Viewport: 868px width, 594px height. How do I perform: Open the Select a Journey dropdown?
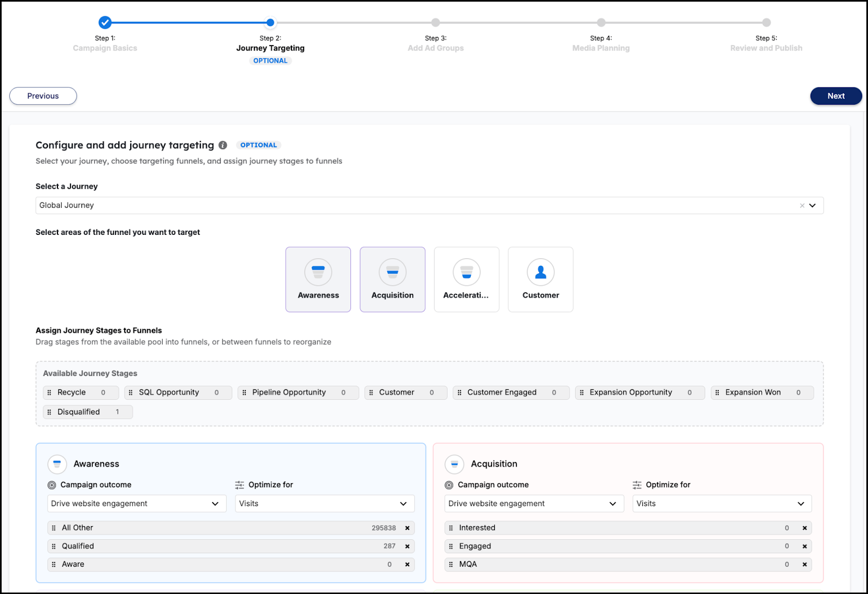pyautogui.click(x=812, y=206)
